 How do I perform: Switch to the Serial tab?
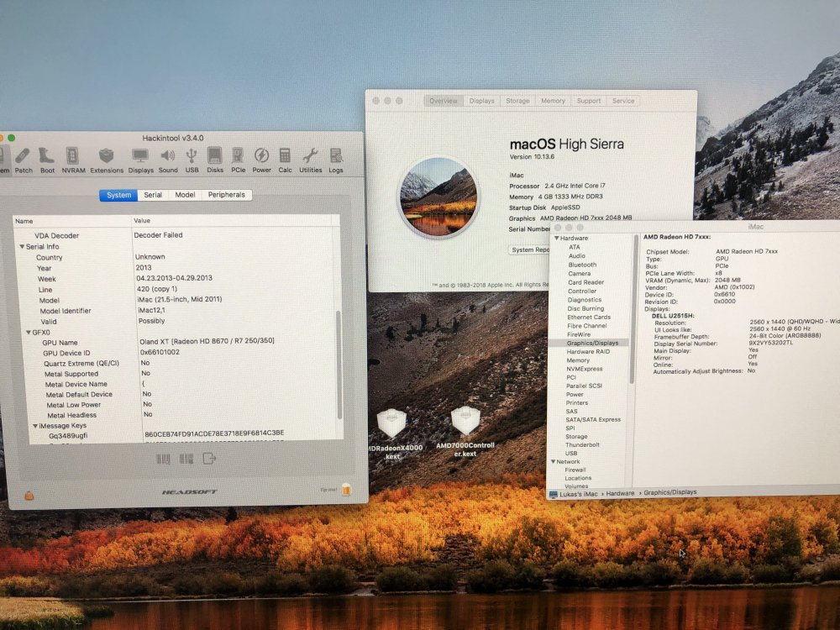pyautogui.click(x=153, y=195)
